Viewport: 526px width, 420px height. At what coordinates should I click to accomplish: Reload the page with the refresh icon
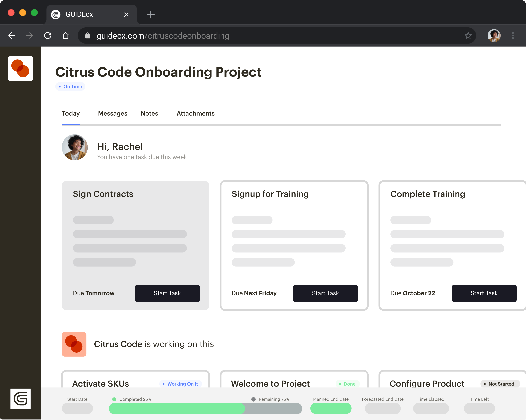click(x=48, y=36)
